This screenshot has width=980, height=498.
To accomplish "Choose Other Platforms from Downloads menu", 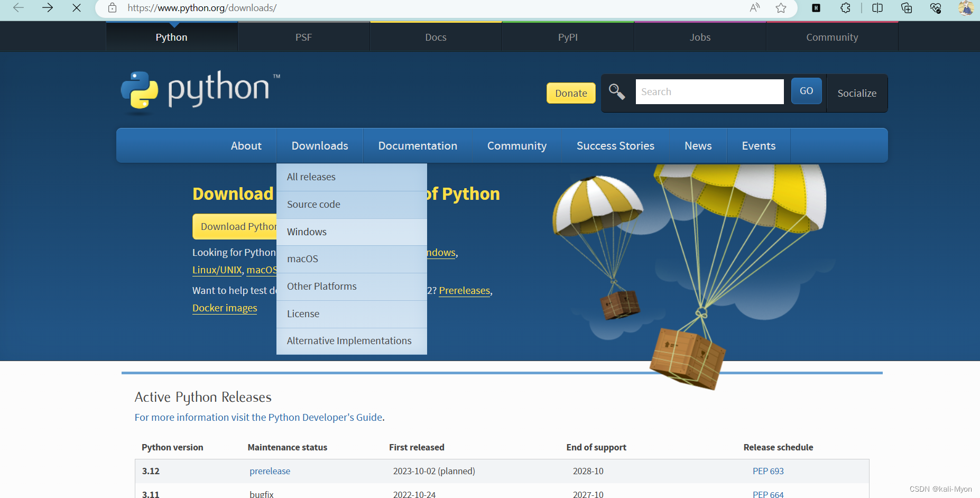I will click(352, 287).
